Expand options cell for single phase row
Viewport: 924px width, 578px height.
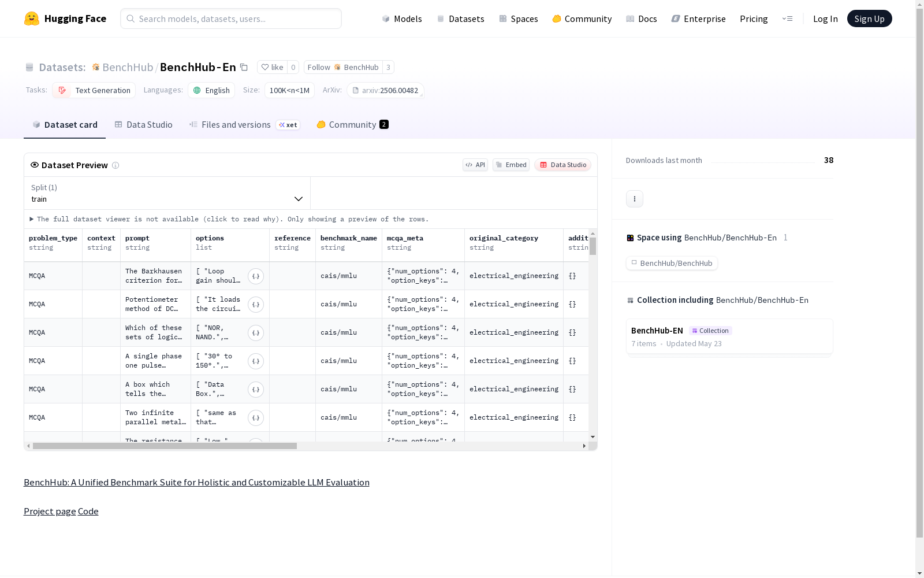(256, 361)
